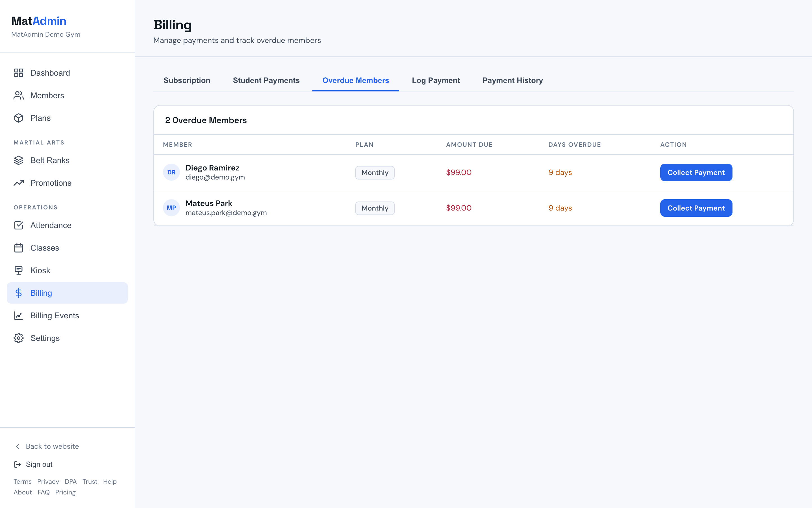Click the Classes calendar icon

(18, 248)
